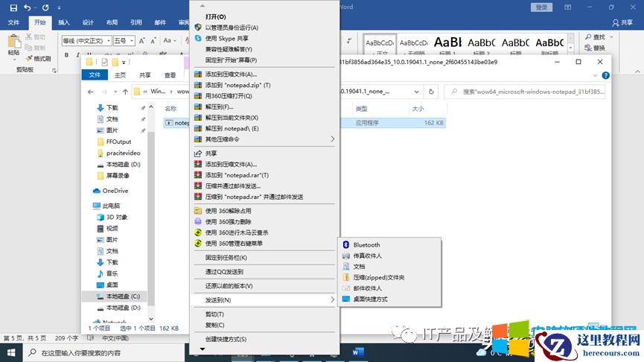Screen dimensions: 644x362
Task: Sort by 大小 column header
Action: [418, 109]
